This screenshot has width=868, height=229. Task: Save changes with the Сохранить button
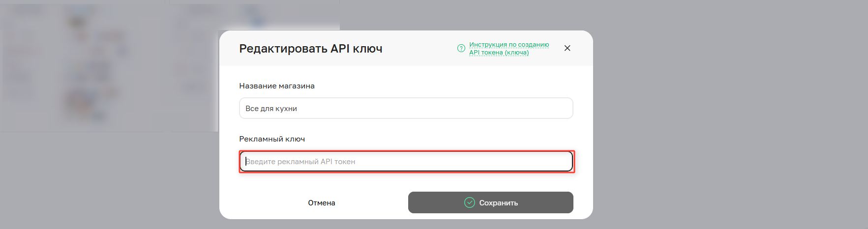coord(490,202)
